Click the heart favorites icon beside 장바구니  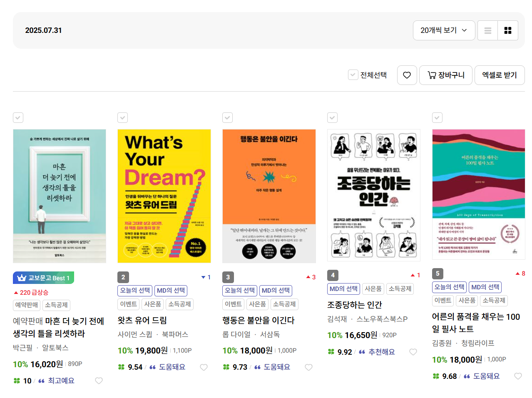[x=407, y=75]
